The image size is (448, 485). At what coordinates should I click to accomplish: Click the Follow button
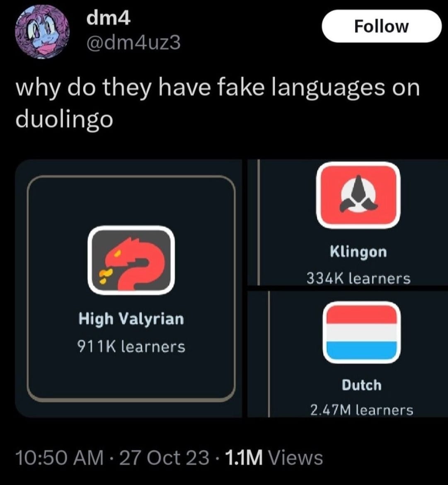pyautogui.click(x=382, y=26)
